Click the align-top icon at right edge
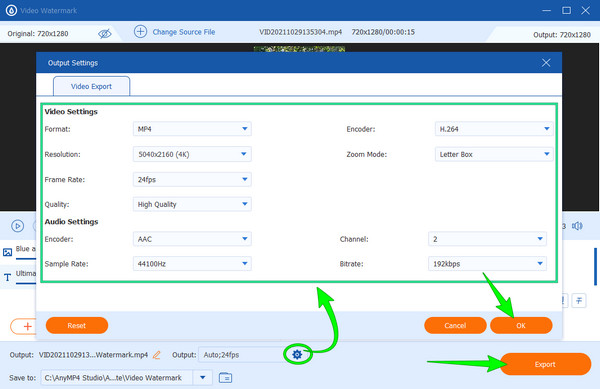 579,301
